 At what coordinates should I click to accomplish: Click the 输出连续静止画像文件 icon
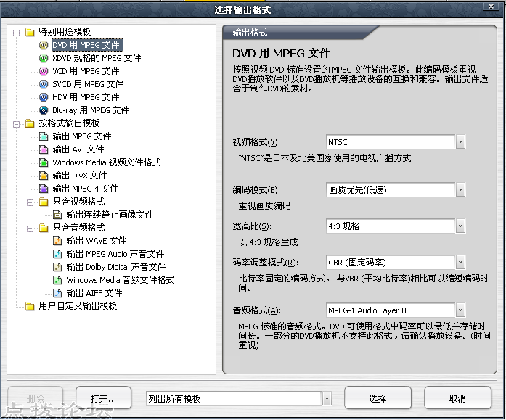pyautogui.click(x=57, y=215)
